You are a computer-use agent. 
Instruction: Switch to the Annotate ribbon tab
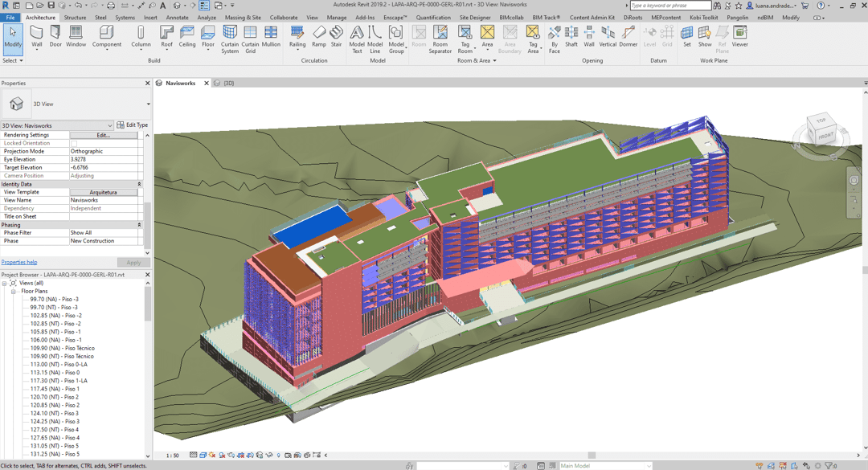click(x=177, y=18)
